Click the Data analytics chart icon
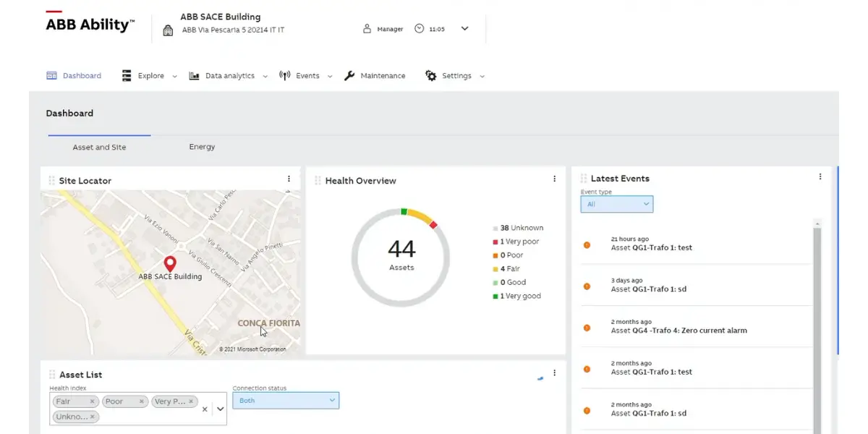Viewport: 868px width, 434px height. (194, 75)
